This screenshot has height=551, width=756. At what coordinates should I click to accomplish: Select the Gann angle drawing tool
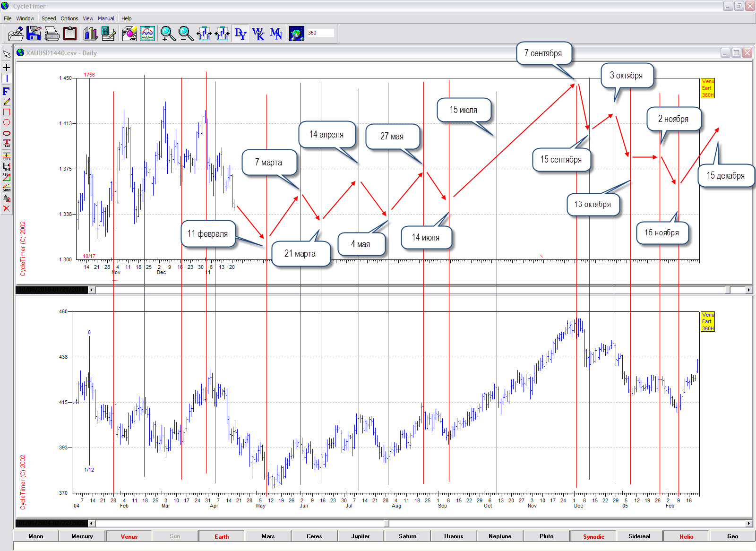(7, 188)
